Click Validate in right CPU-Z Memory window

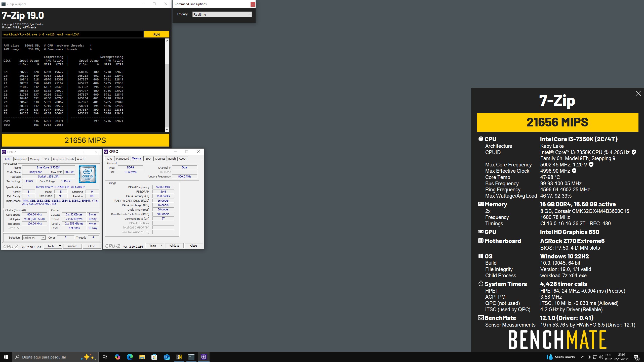[174, 246]
